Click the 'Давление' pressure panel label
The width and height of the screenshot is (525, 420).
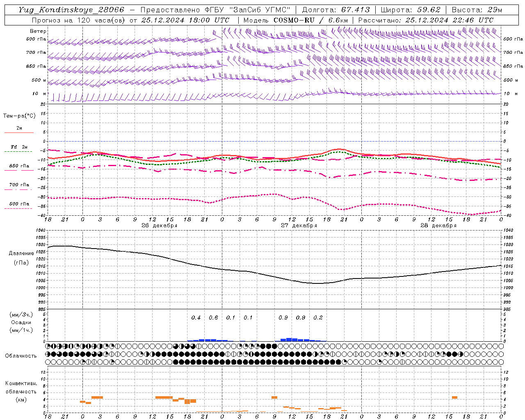(21, 253)
